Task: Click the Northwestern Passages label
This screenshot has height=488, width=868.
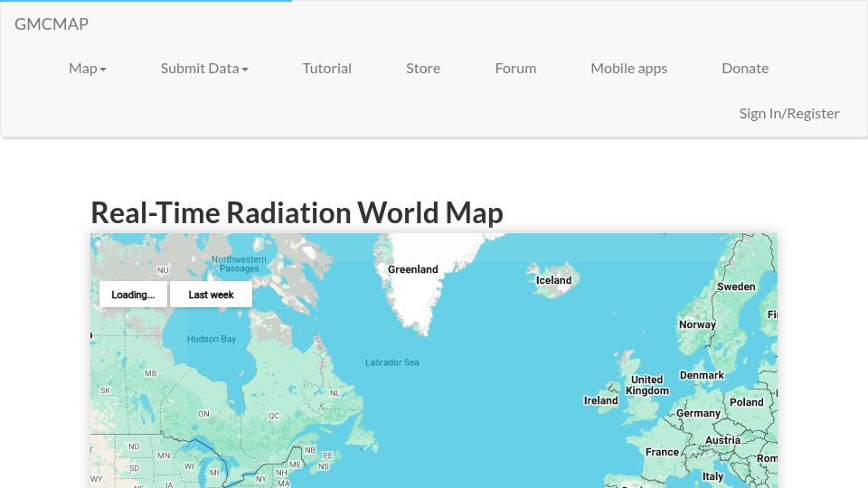Action: 239,264
